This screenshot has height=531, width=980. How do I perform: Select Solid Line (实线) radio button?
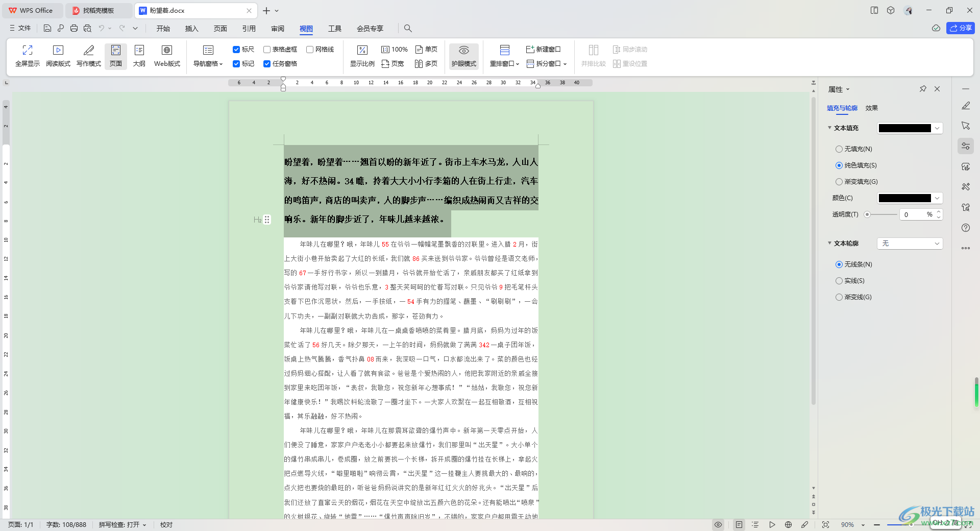coord(839,281)
